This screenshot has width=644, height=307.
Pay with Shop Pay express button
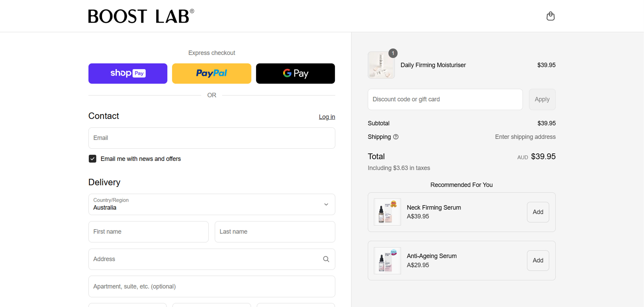pyautogui.click(x=128, y=73)
